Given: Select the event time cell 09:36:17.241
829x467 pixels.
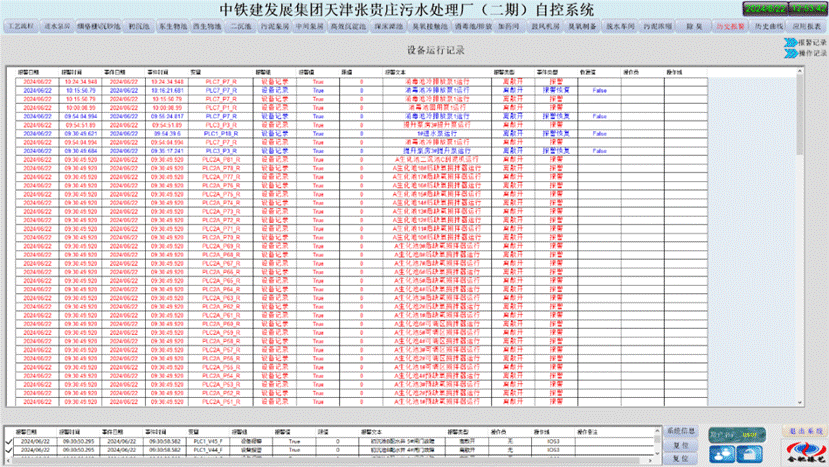Looking at the screenshot, I should point(167,151).
